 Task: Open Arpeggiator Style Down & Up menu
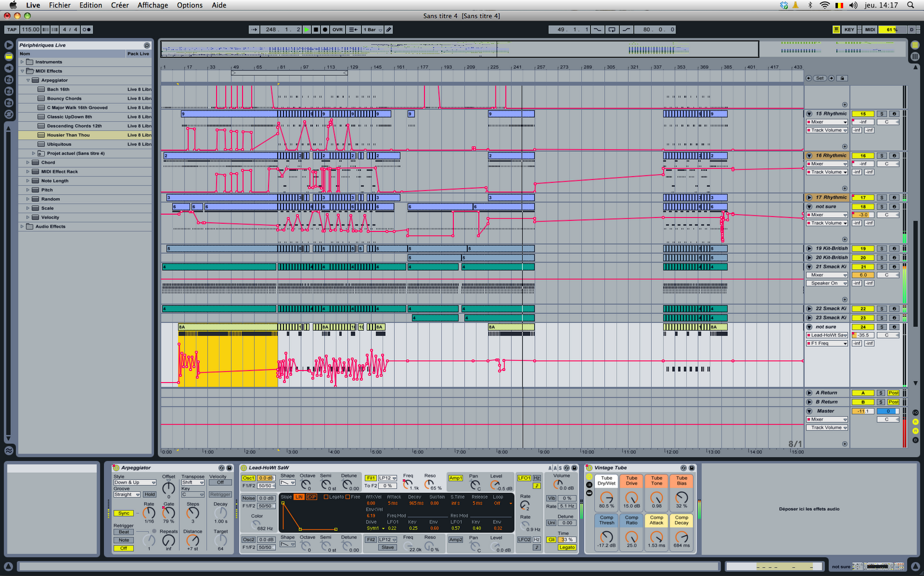pyautogui.click(x=135, y=483)
